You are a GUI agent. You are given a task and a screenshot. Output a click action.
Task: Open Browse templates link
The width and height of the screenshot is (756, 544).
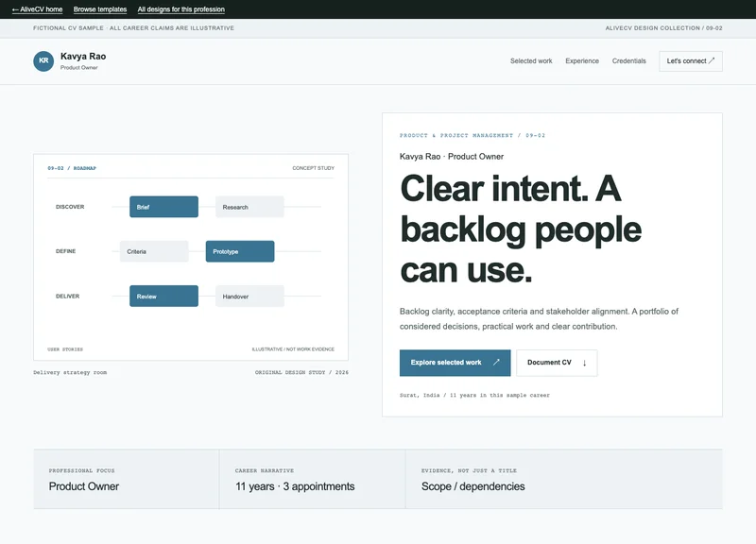(x=100, y=9)
